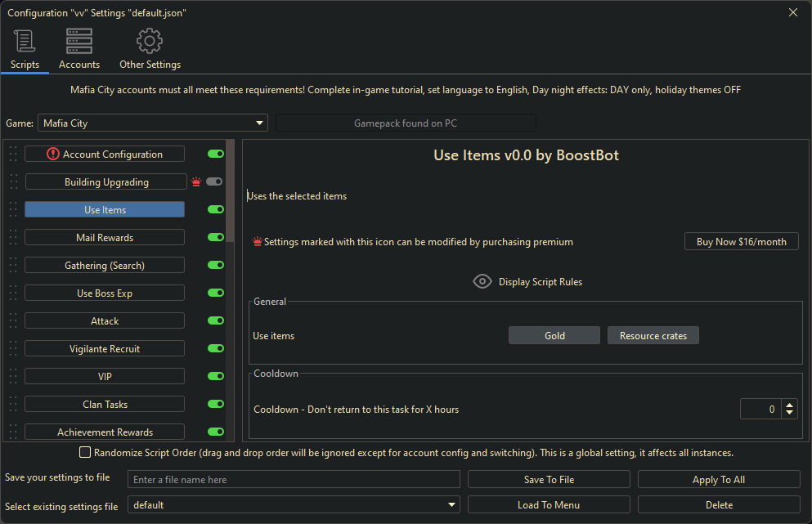Click the premium crown icon beside Building Upgrading
Screen dimensions: 812x524
pos(195,182)
